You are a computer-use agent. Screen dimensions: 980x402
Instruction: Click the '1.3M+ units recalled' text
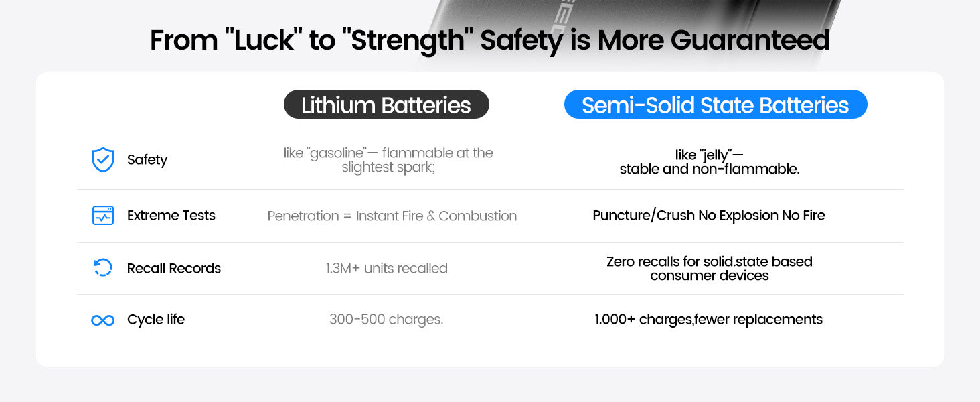tap(387, 269)
